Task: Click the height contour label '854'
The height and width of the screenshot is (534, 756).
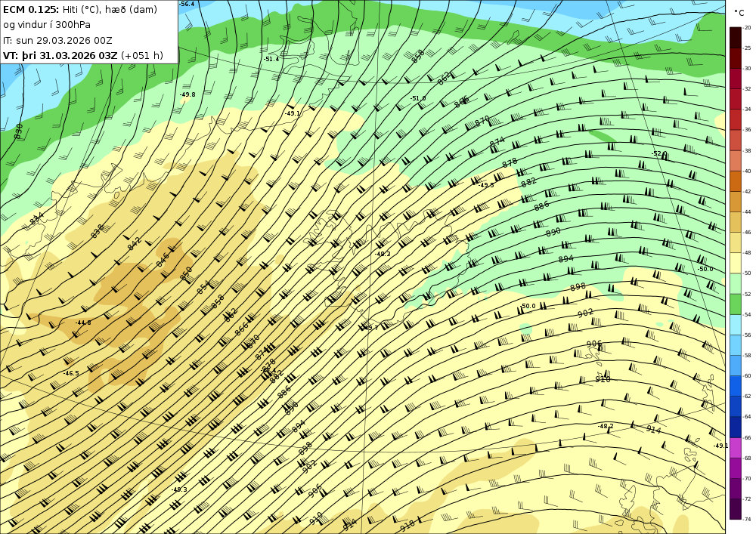Action: click(x=204, y=288)
